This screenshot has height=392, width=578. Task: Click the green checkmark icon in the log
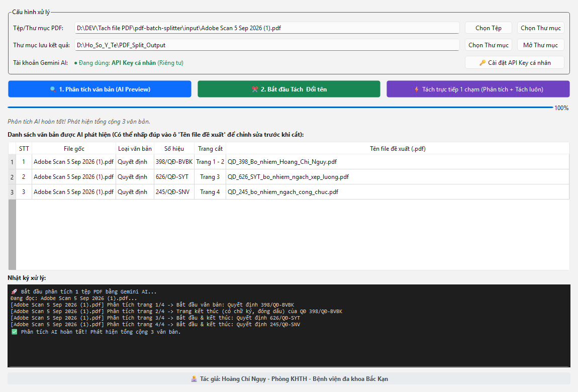coord(15,332)
